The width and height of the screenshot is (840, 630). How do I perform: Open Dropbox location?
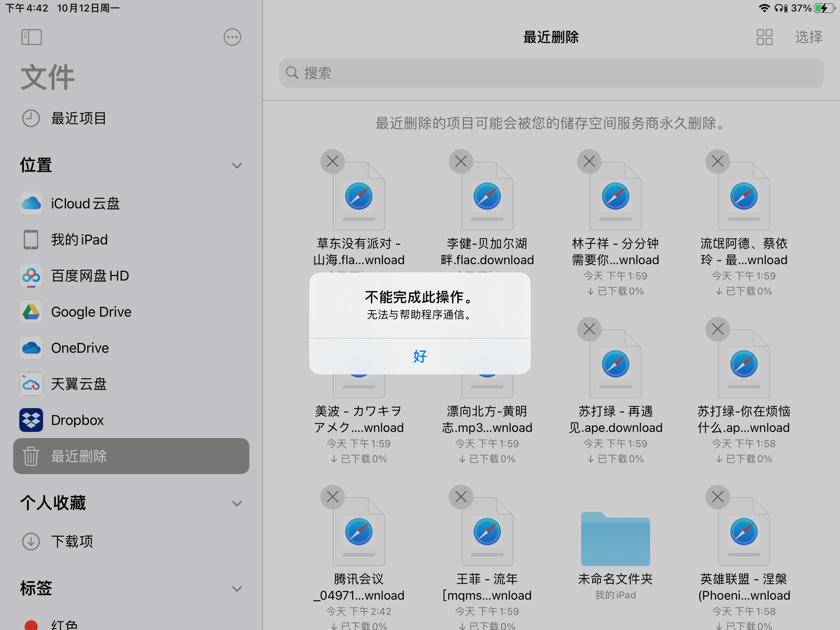pyautogui.click(x=77, y=420)
